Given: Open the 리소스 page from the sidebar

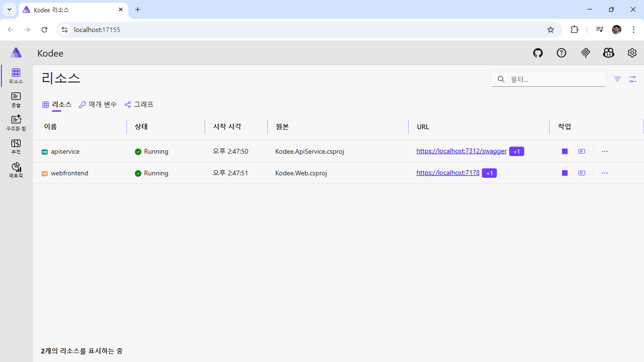Looking at the screenshot, I should point(16,75).
